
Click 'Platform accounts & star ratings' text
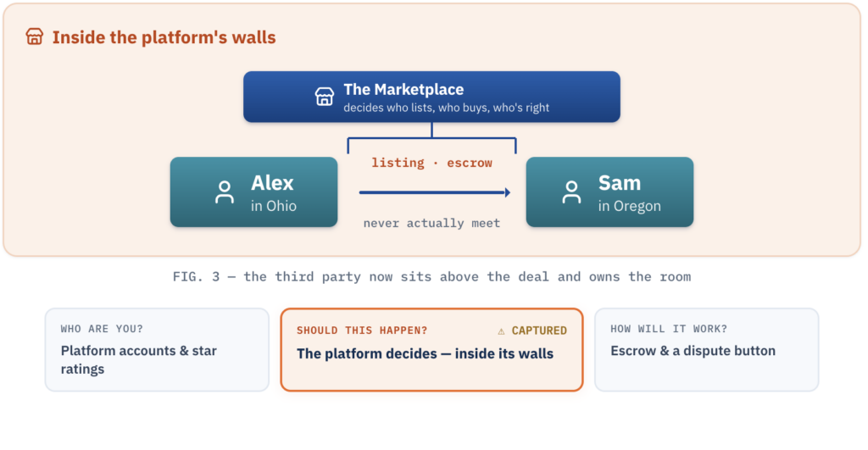[138, 360]
